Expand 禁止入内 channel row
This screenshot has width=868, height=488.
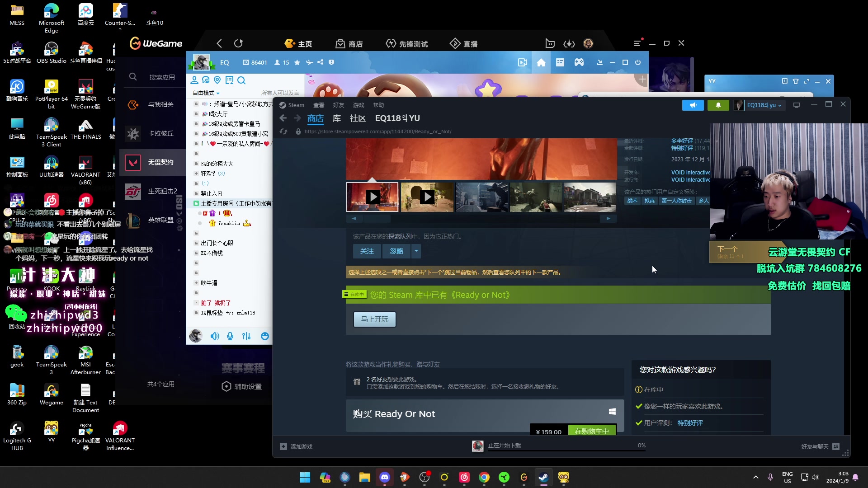click(196, 193)
